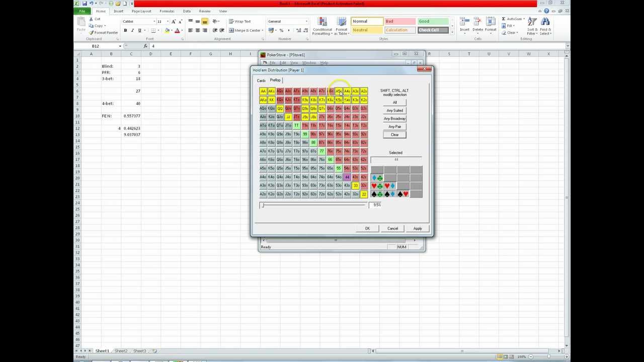Switch to the Page Layout ribbon tab
644x362 pixels.
point(141,11)
